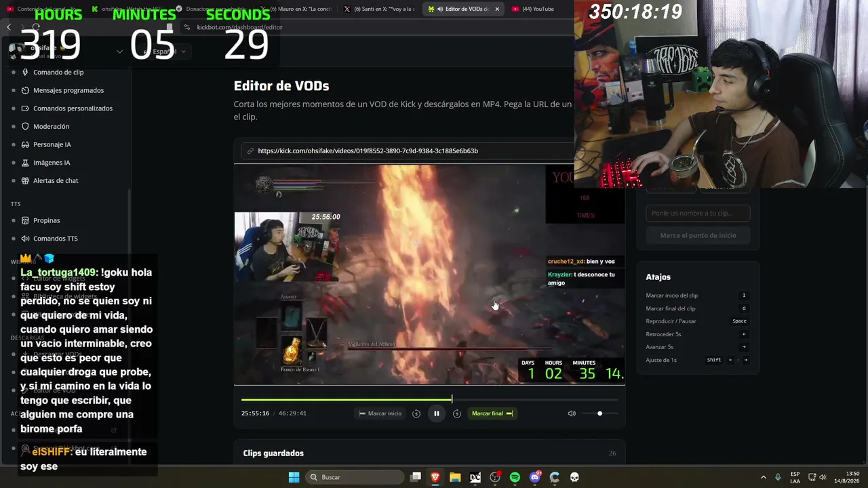Click Marca el punto de inicio button
The height and width of the screenshot is (488, 868).
[x=698, y=235]
